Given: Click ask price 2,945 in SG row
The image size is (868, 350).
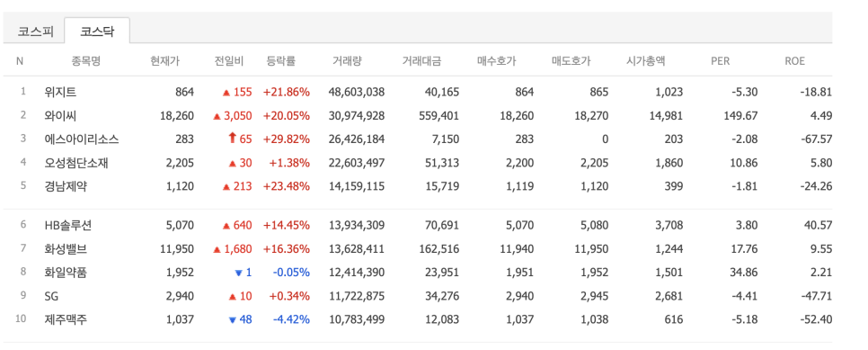Looking at the screenshot, I should (594, 296).
